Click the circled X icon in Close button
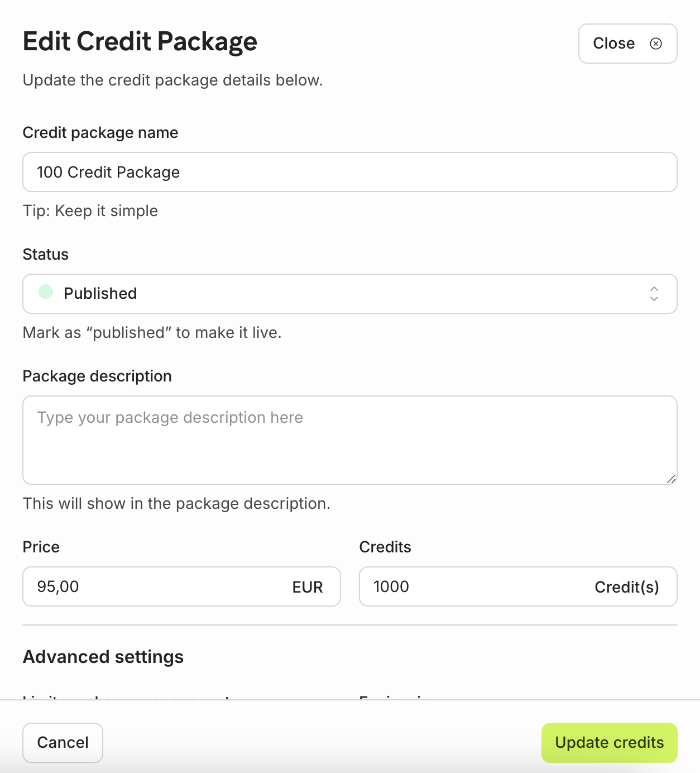700x773 pixels. [656, 44]
